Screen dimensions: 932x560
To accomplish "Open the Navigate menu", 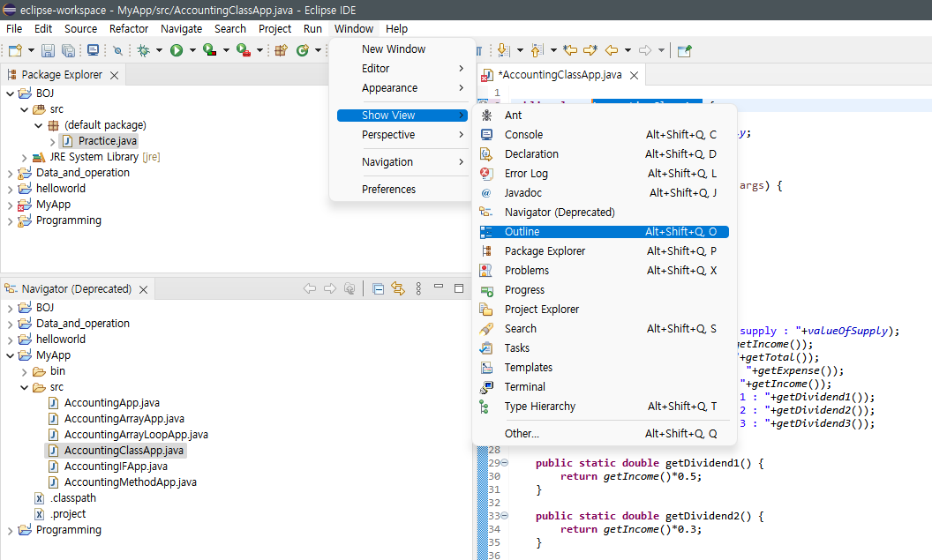I will pyautogui.click(x=181, y=28).
